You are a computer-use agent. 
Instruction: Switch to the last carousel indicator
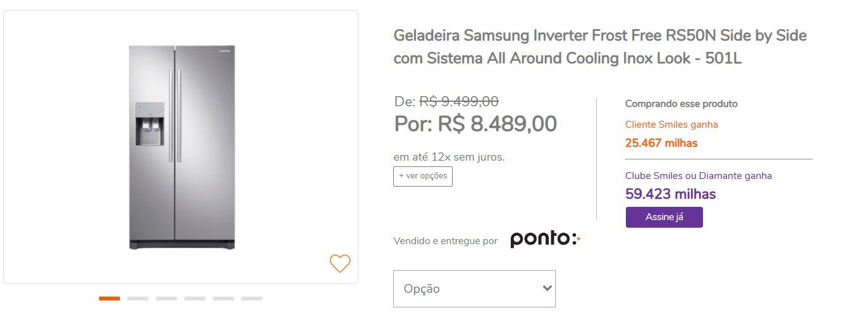tap(252, 298)
